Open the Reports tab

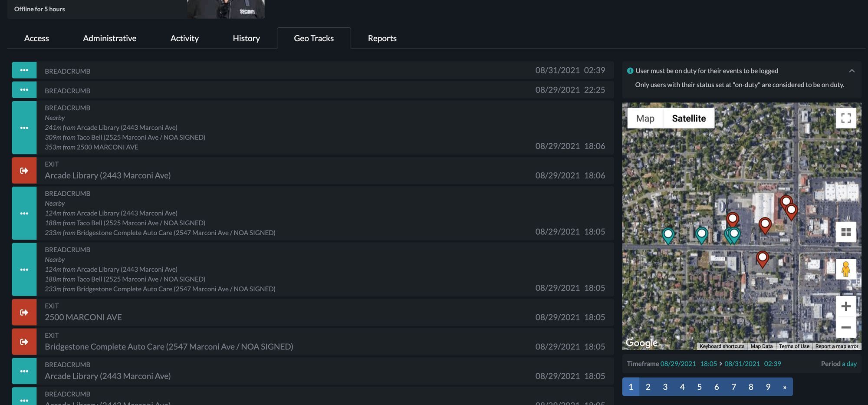[382, 38]
